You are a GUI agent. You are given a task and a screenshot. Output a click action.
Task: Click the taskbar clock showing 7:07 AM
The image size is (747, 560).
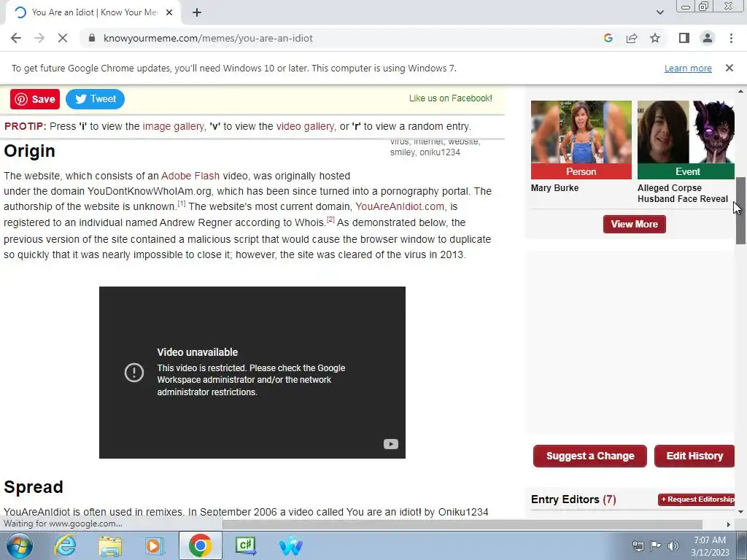710,546
